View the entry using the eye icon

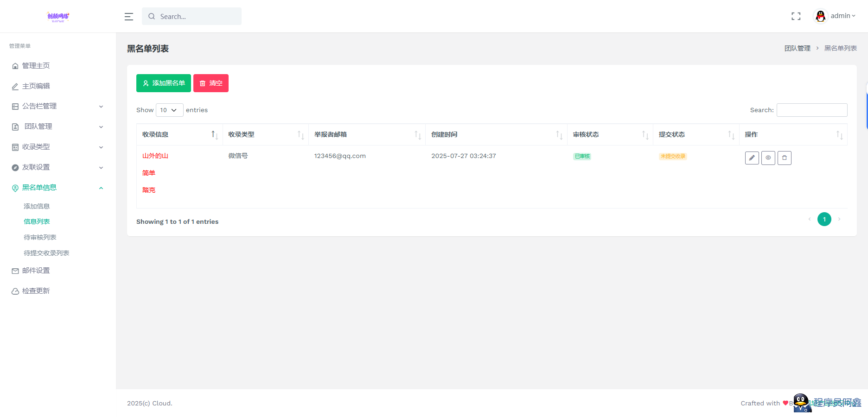[768, 158]
